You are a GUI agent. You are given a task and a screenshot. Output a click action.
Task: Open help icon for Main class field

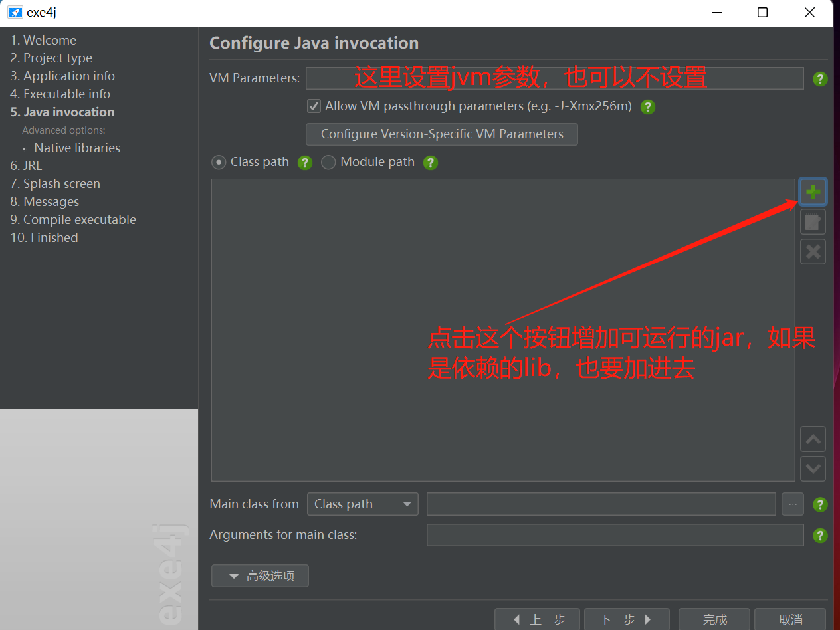pos(820,504)
